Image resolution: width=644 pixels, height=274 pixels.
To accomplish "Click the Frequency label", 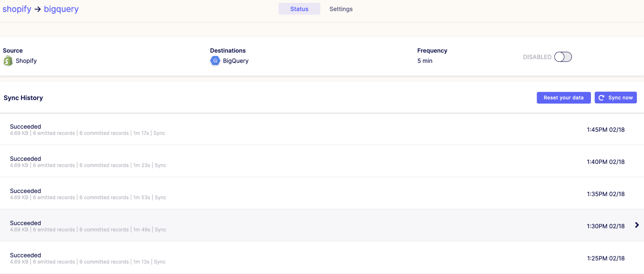I will [432, 51].
